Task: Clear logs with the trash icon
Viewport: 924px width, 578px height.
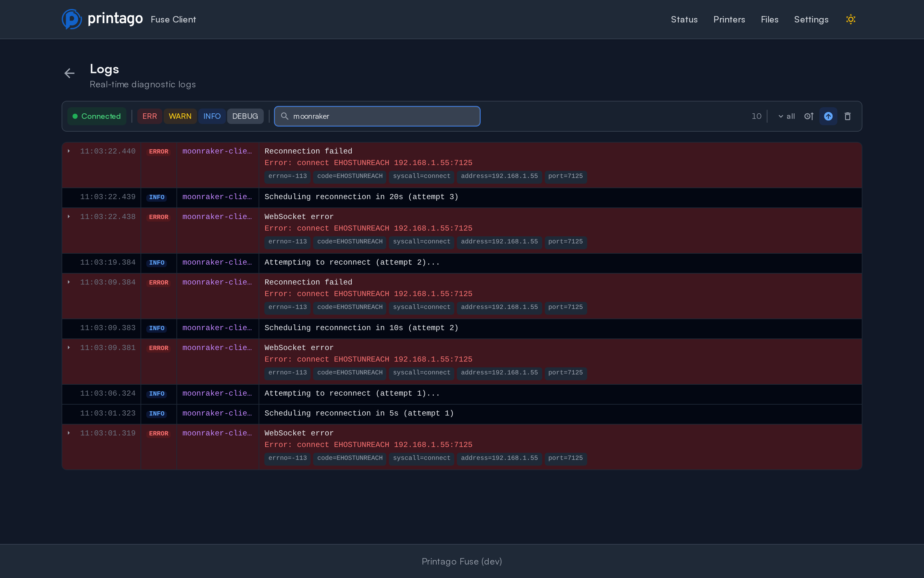Action: (848, 116)
